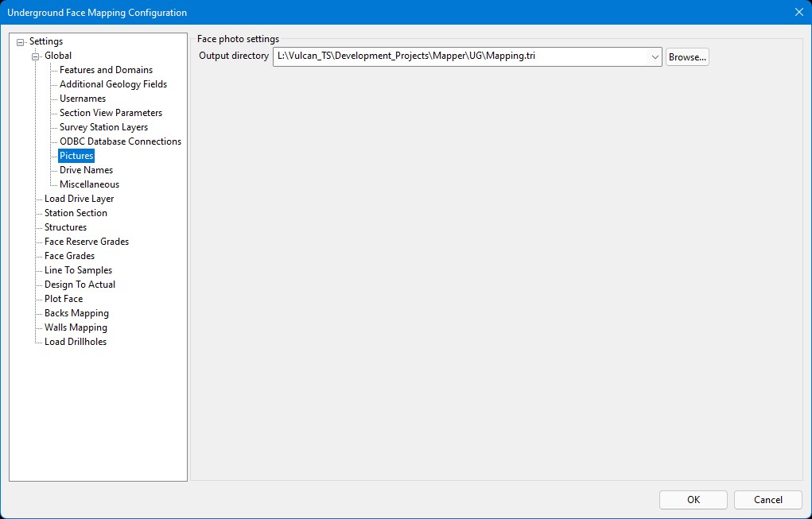Select Miscellaneous under Global
This screenshot has height=519, width=812.
coord(90,184)
